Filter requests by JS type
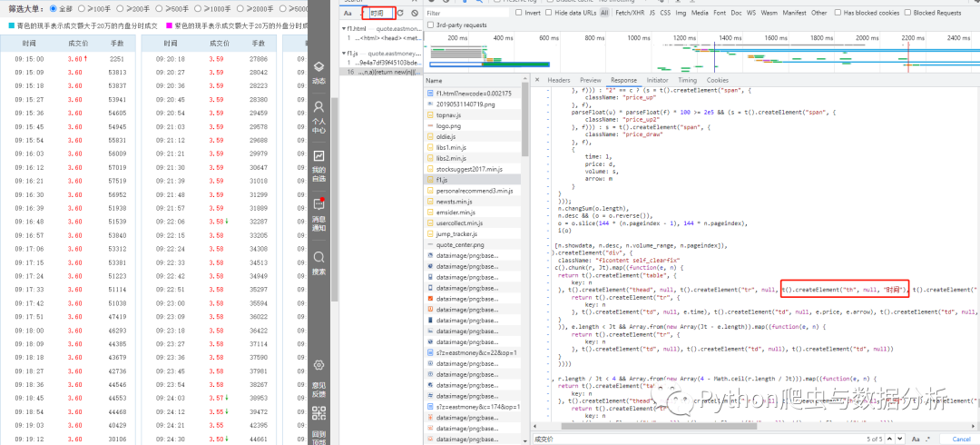This screenshot has height=445, width=980. click(x=652, y=13)
